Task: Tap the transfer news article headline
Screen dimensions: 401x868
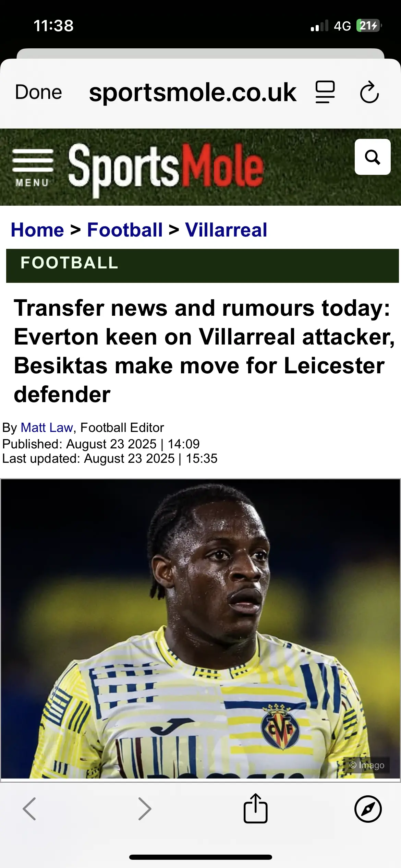Action: coord(202,351)
